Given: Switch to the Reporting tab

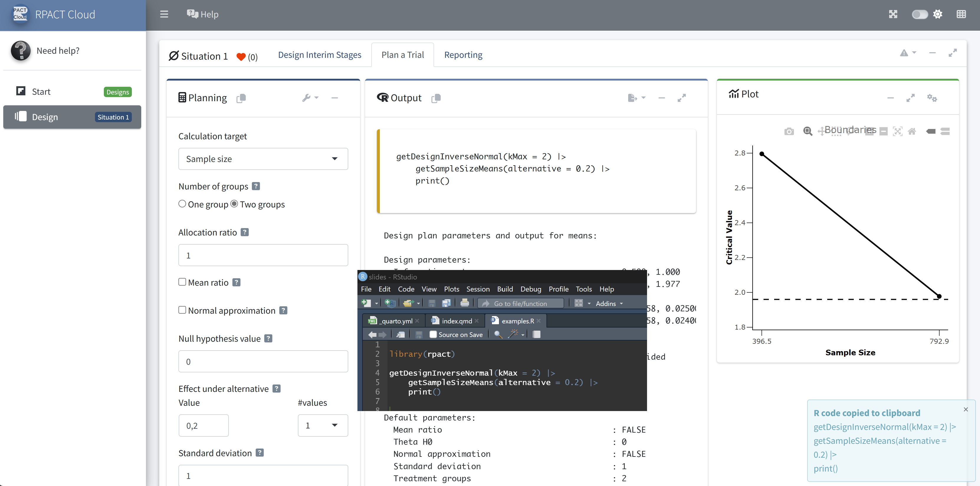Looking at the screenshot, I should pos(463,55).
